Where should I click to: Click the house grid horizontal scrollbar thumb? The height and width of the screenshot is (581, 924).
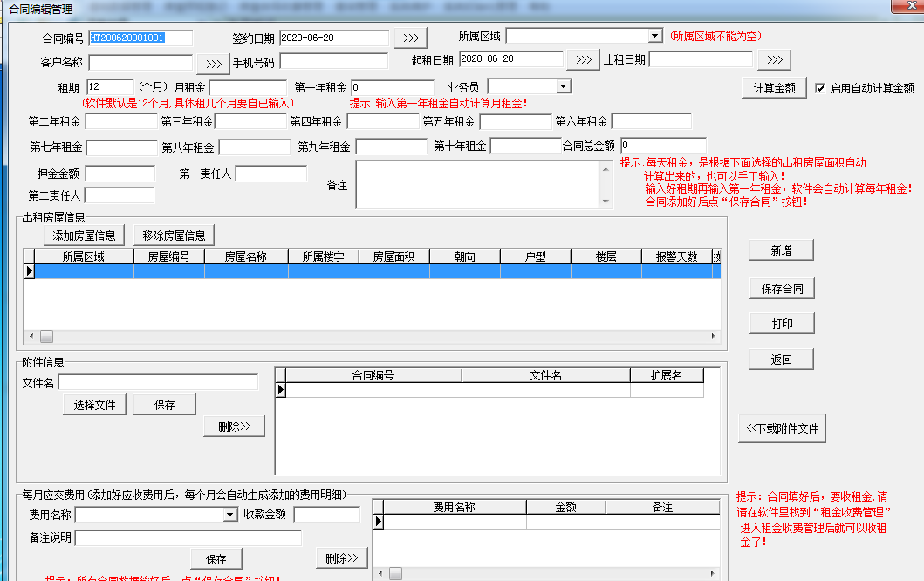tap(46, 337)
